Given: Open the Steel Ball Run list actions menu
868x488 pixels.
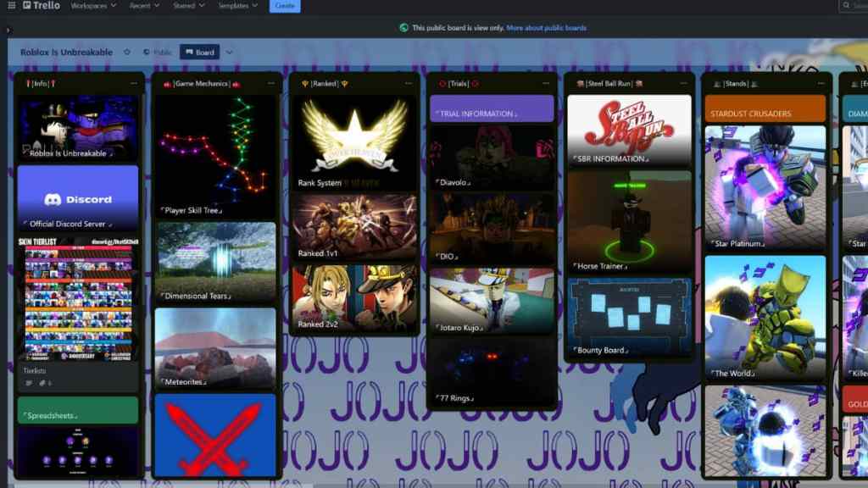Looking at the screenshot, I should click(682, 83).
